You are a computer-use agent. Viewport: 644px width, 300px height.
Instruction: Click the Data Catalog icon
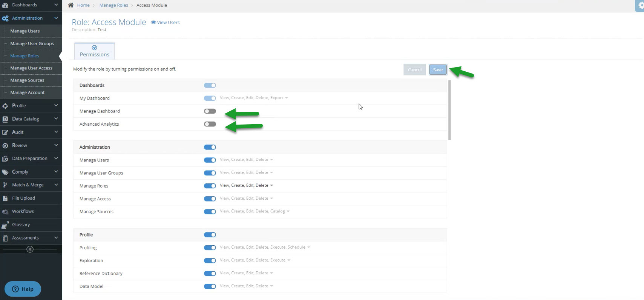pyautogui.click(x=5, y=119)
